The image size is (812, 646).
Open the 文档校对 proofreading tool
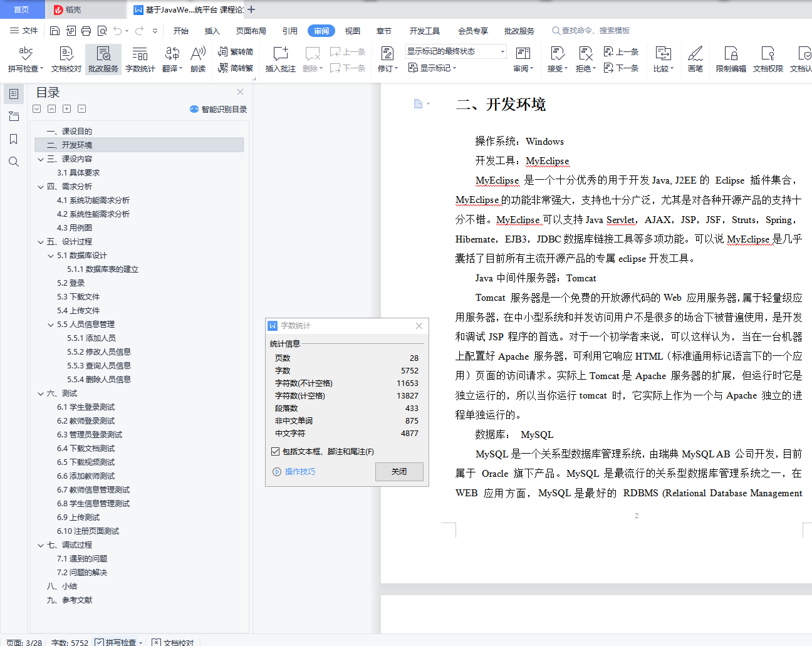[66, 60]
